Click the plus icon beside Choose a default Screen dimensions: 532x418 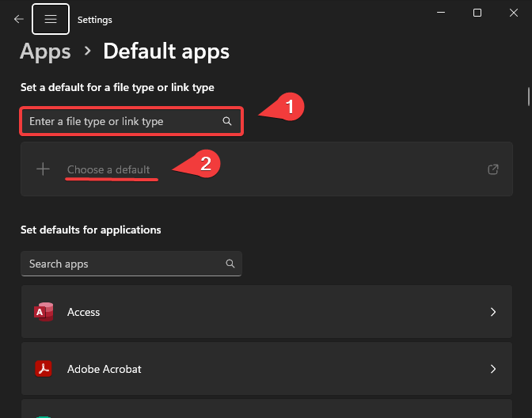pos(44,169)
